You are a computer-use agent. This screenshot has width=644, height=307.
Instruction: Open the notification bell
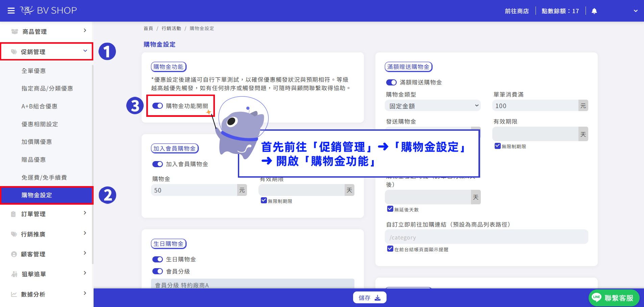tap(594, 11)
